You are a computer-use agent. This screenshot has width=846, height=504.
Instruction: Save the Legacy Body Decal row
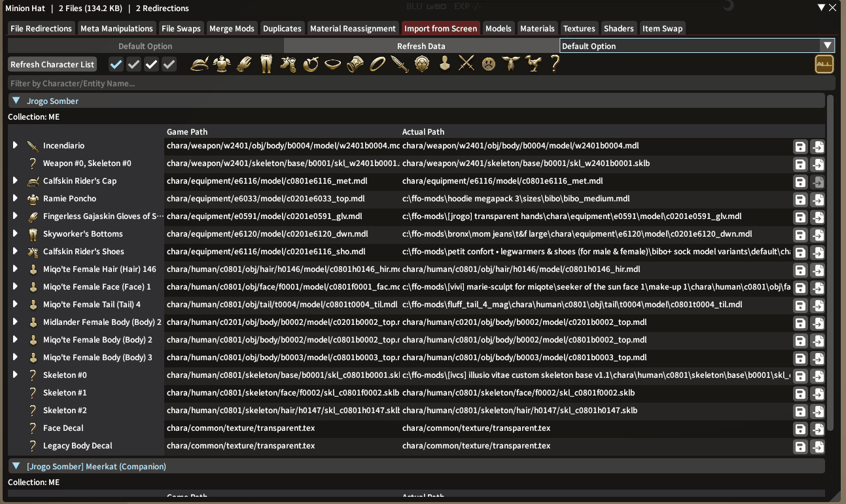(800, 446)
